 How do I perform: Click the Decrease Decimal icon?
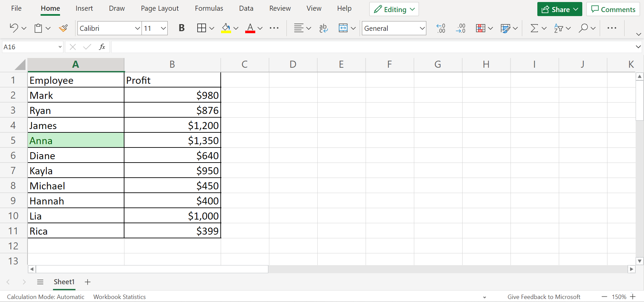point(461,28)
